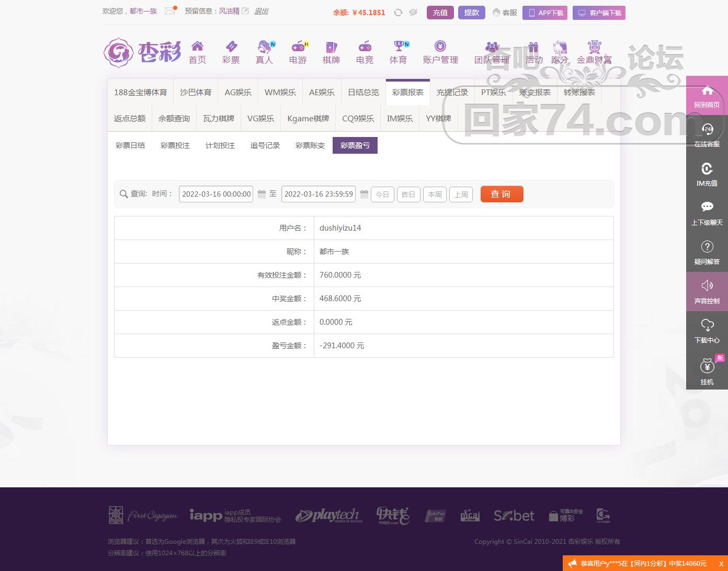The image size is (728, 571).
Task: Select the 本周 this week range
Action: tap(435, 194)
